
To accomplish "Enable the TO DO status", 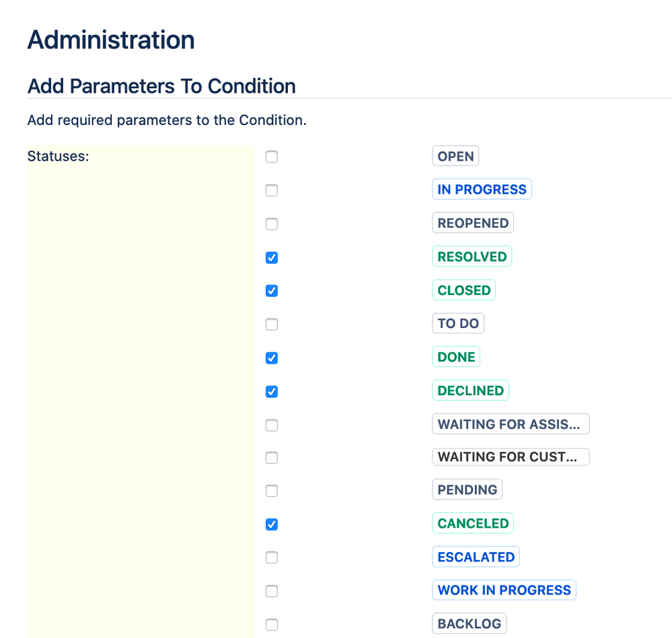I will point(272,324).
